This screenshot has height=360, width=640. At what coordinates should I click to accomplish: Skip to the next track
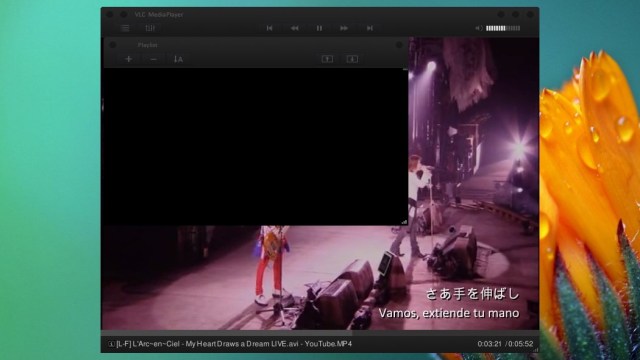369,28
